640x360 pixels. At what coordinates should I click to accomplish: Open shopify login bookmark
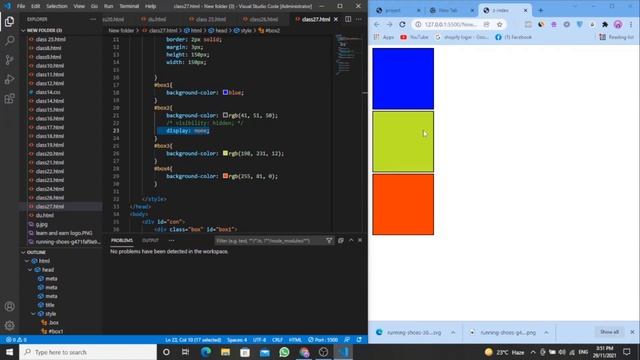coord(461,37)
